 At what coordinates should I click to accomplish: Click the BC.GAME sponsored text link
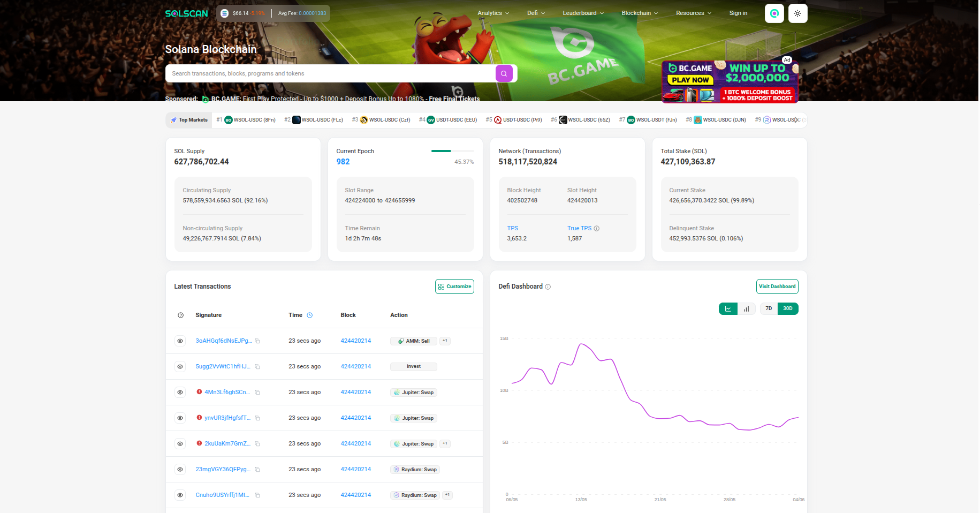click(x=345, y=99)
